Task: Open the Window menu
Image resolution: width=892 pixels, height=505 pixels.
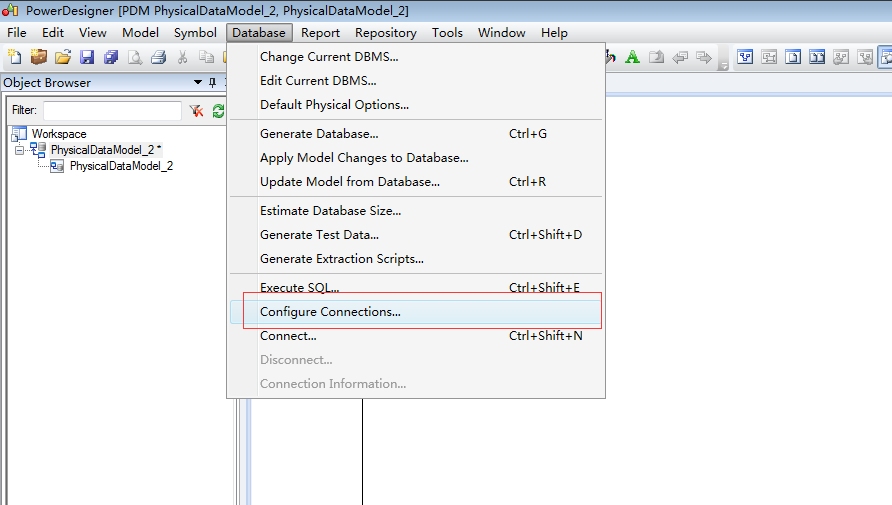Action: click(x=501, y=32)
